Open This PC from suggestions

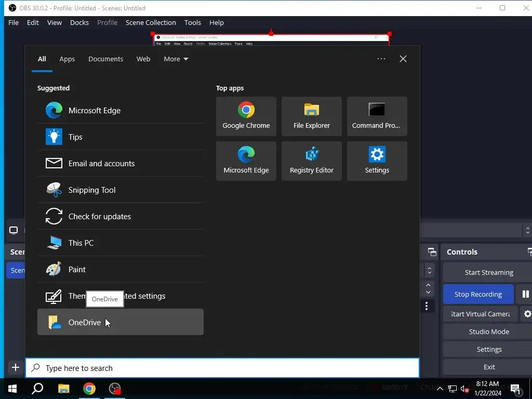point(121,243)
